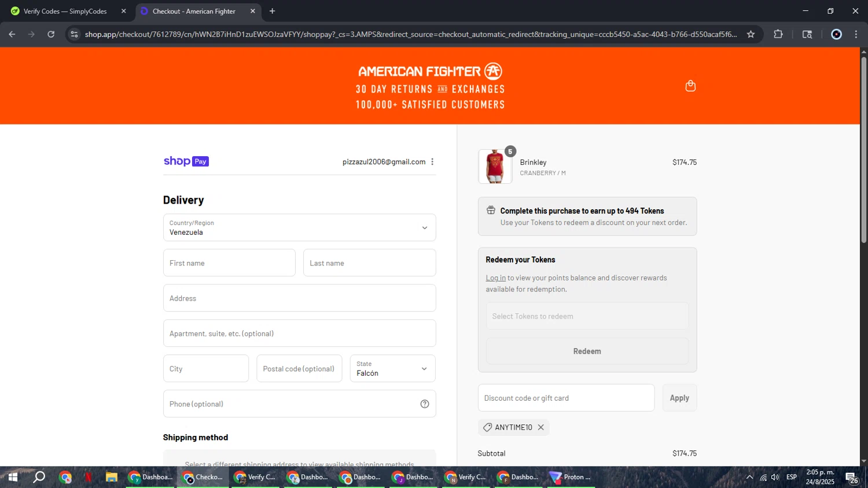
Task: Open the media control icon in Chrome toolbar
Action: pyautogui.click(x=807, y=34)
